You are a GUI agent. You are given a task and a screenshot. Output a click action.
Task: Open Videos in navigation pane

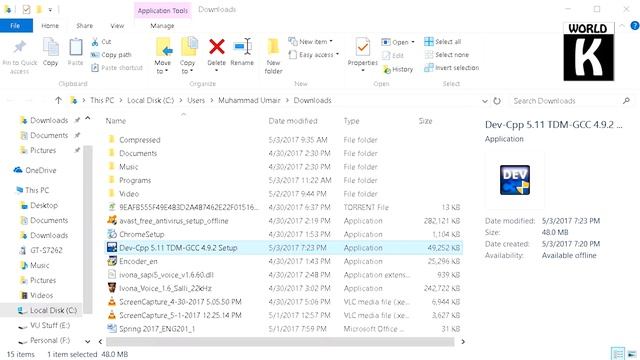tap(41, 295)
